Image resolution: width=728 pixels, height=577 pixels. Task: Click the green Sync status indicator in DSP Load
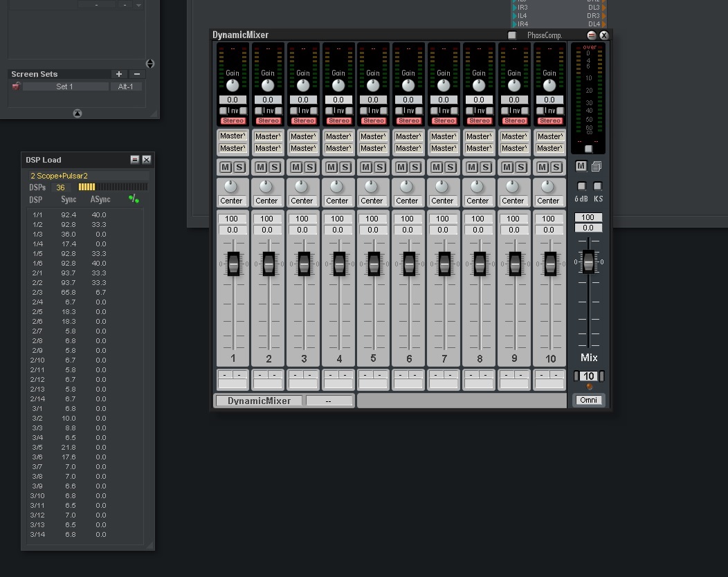pos(133,199)
